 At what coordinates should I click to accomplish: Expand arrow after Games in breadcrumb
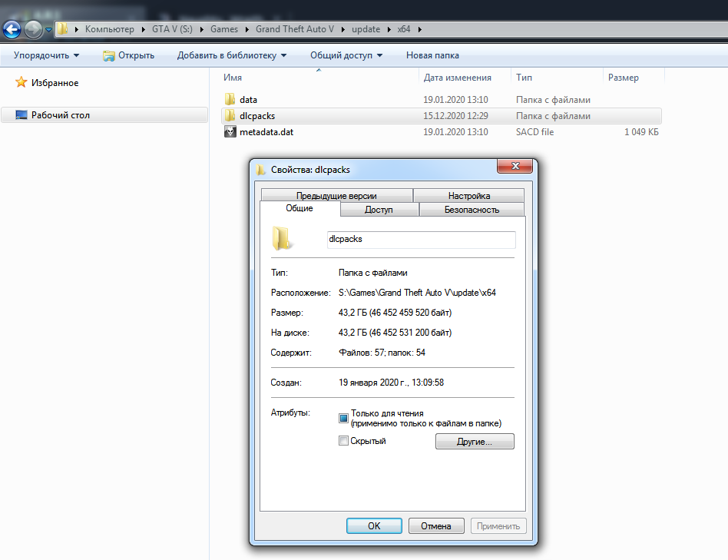tap(247, 29)
